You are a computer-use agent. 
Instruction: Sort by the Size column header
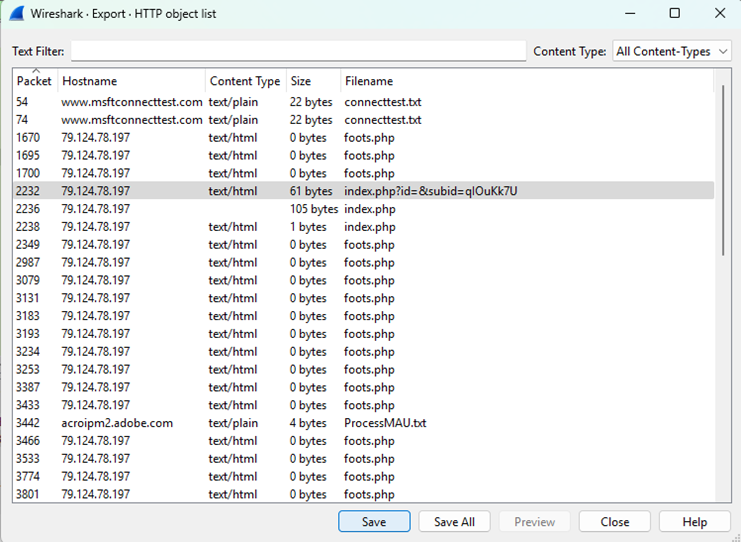[313, 81]
